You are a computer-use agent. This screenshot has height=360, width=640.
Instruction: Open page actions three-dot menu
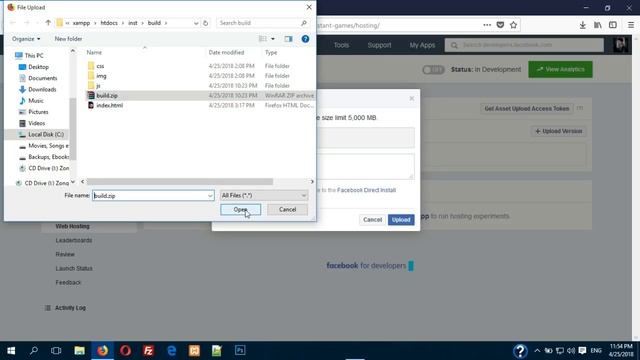pos(487,25)
